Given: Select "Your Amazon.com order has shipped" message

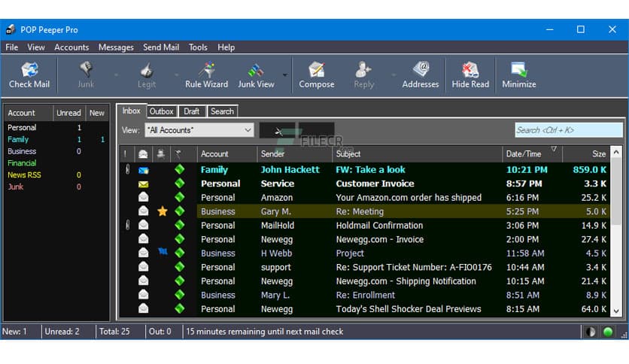Looking at the screenshot, I should pos(409,198).
